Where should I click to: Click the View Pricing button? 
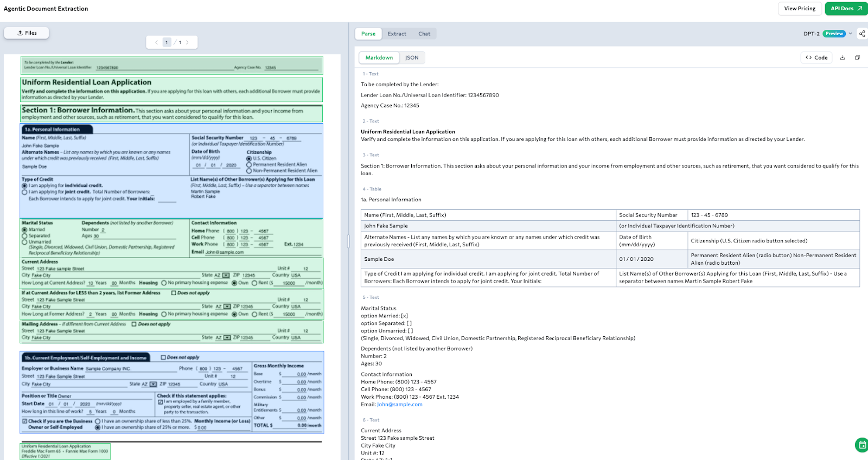pyautogui.click(x=800, y=9)
